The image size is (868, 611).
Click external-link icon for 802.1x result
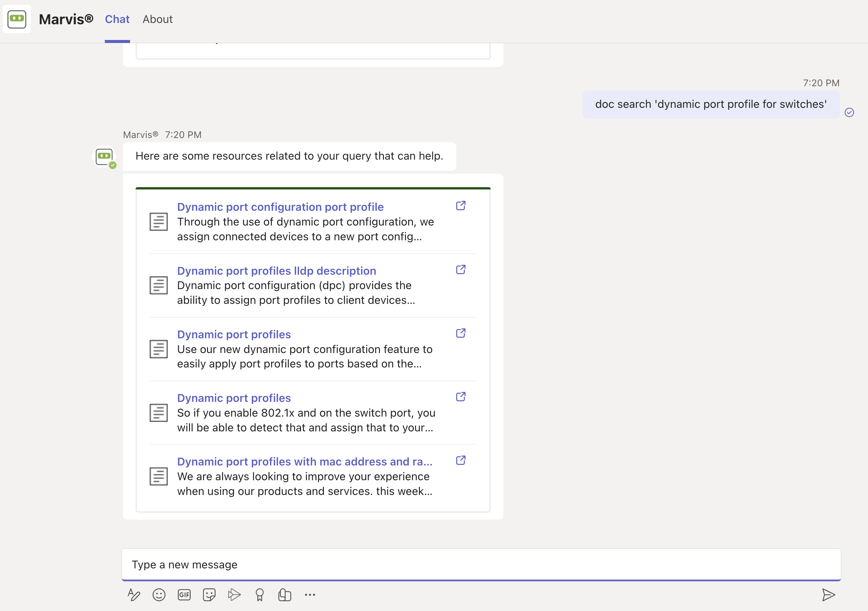[461, 397]
